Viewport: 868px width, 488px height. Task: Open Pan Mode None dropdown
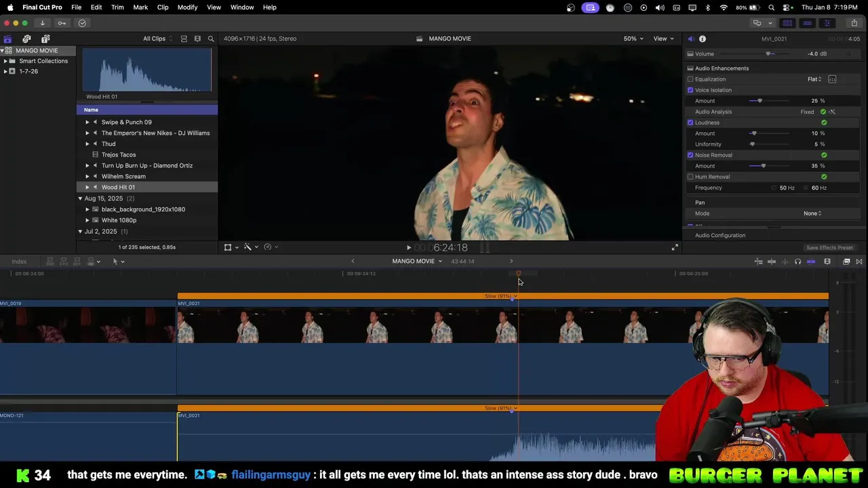(x=812, y=213)
